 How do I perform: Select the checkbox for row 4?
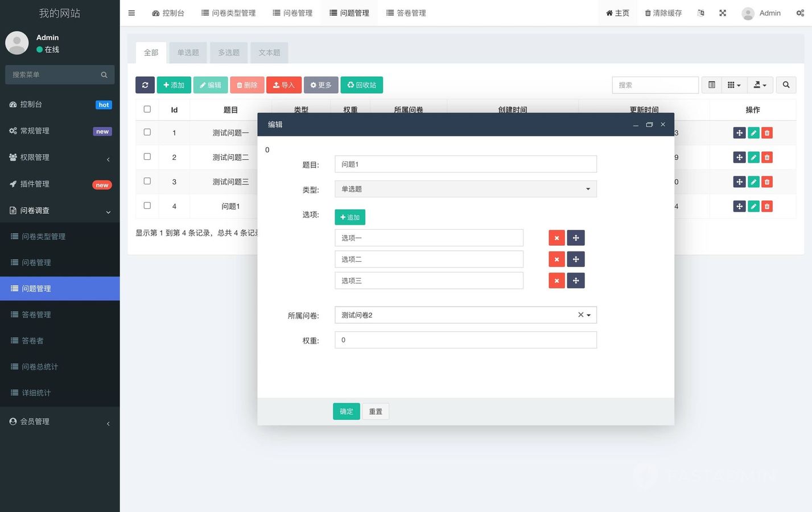pyautogui.click(x=147, y=205)
